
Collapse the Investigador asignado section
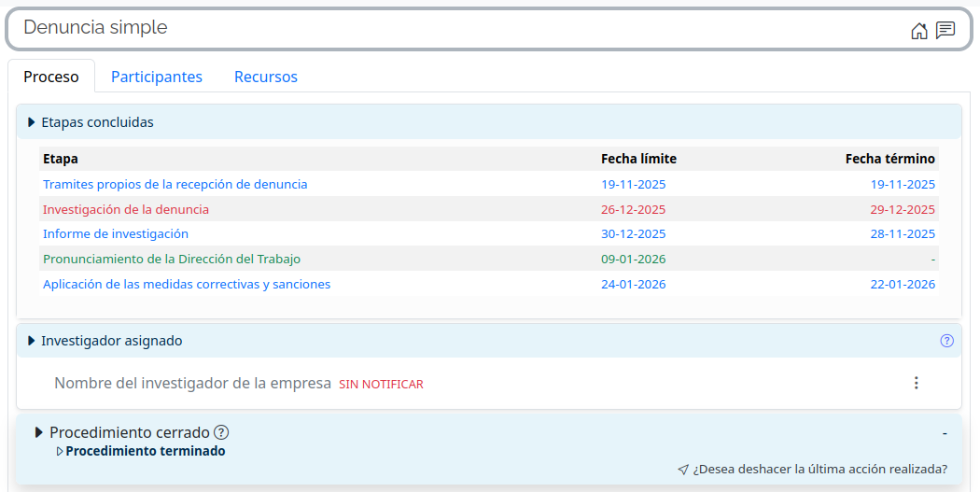tap(32, 341)
